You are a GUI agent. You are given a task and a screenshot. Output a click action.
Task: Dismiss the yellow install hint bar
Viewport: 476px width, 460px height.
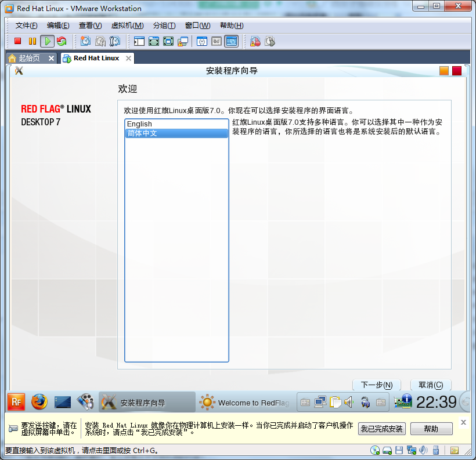coord(463,422)
